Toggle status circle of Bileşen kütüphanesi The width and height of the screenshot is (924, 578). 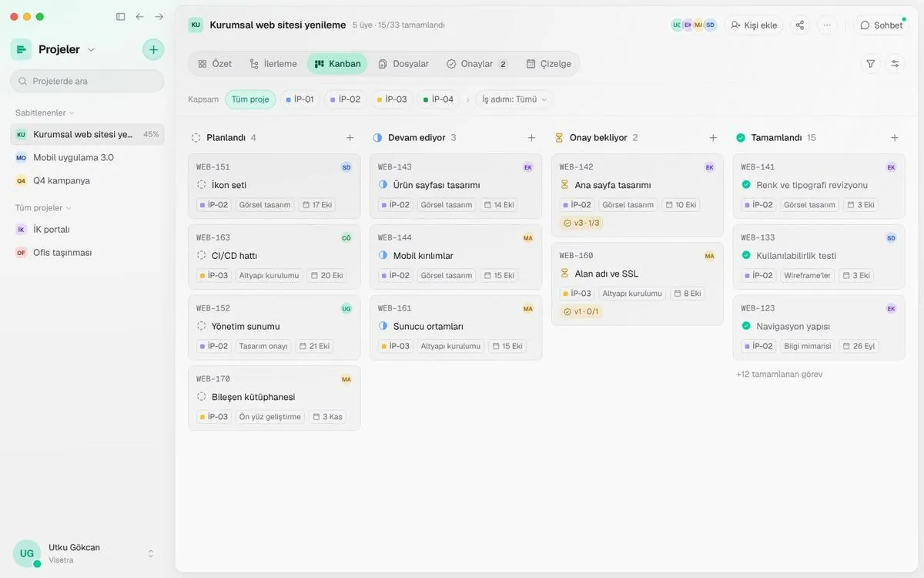pos(202,397)
